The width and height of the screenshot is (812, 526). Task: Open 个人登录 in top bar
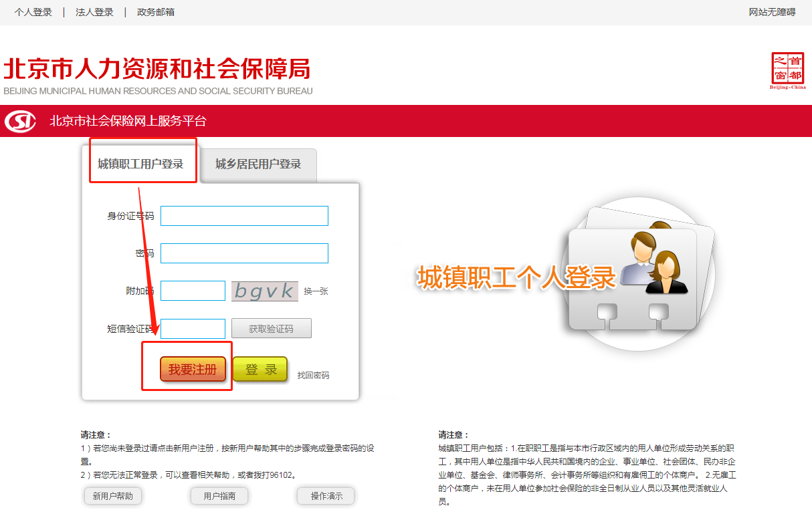point(33,12)
